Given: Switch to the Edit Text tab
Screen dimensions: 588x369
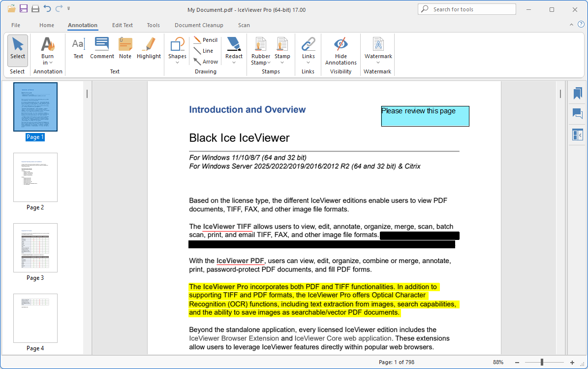Looking at the screenshot, I should [x=122, y=25].
